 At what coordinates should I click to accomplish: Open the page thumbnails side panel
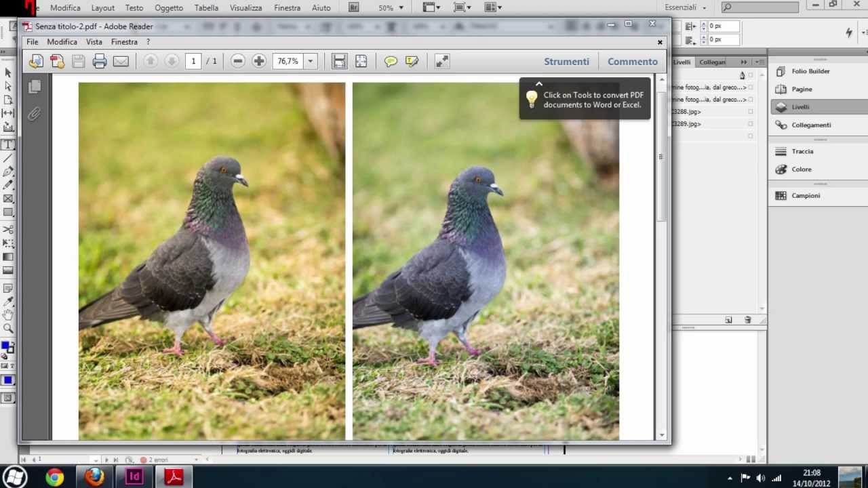pos(35,86)
